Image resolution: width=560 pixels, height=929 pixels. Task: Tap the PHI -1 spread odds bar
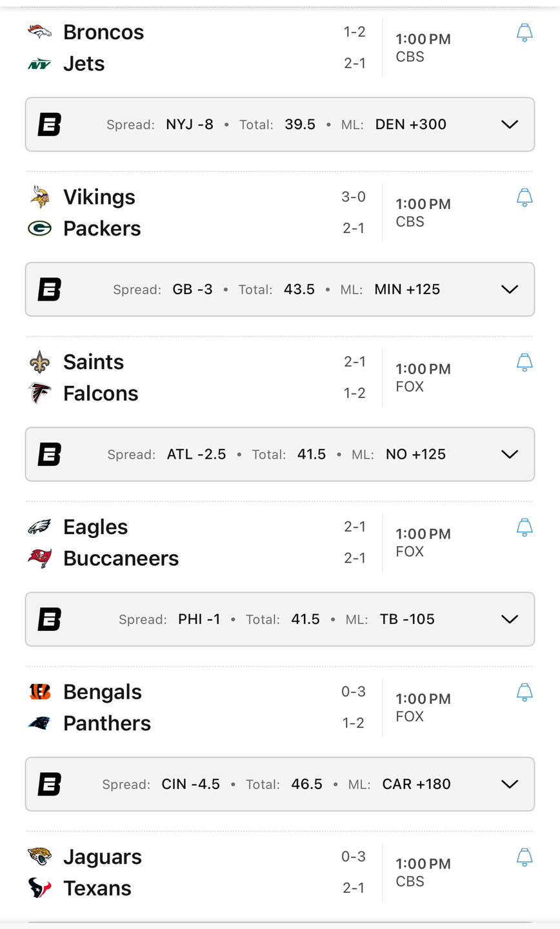click(280, 619)
